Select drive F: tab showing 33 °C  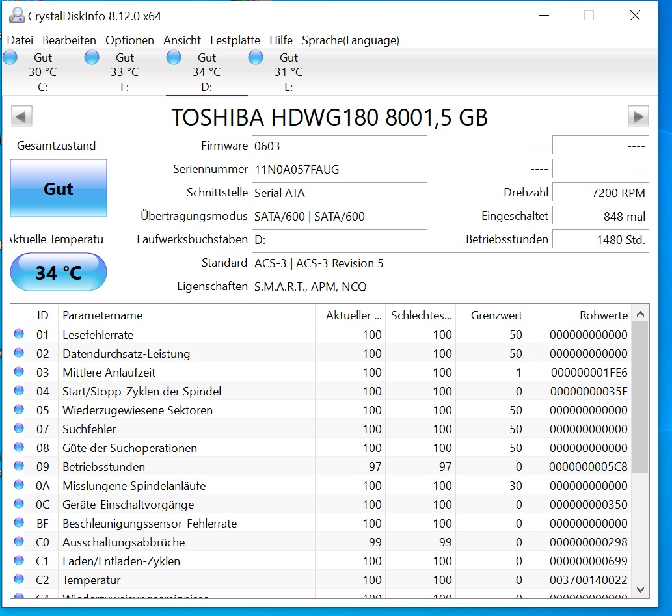point(124,72)
